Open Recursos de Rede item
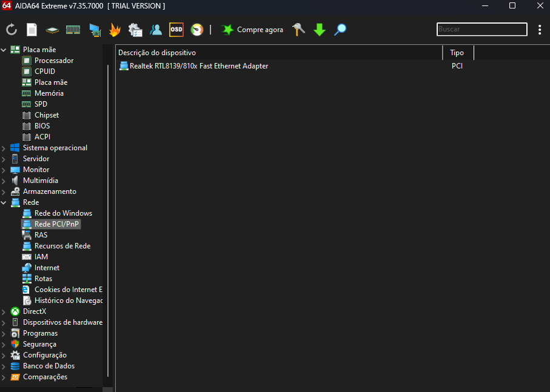Screen dimensions: 550x392 click(62, 246)
